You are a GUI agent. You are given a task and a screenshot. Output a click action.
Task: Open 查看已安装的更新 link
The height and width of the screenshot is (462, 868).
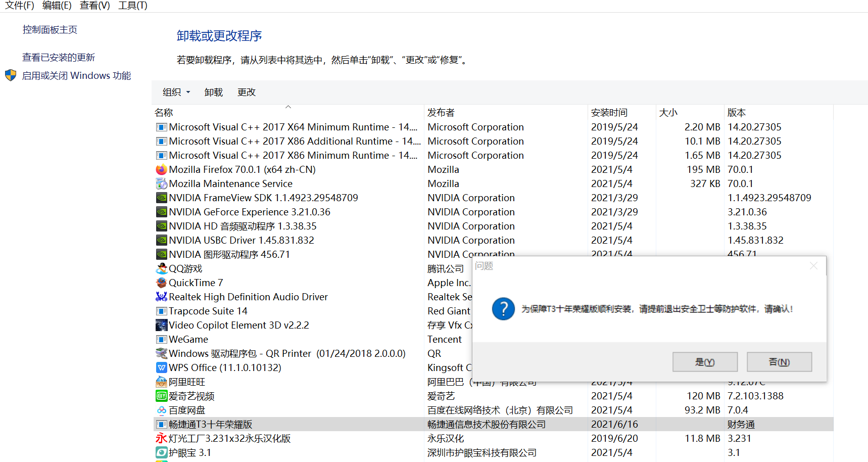click(x=59, y=58)
